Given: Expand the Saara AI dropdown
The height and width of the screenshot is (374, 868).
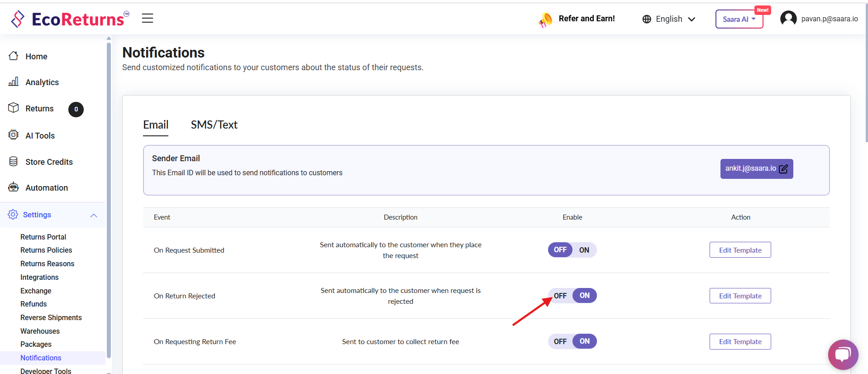Looking at the screenshot, I should pos(739,19).
